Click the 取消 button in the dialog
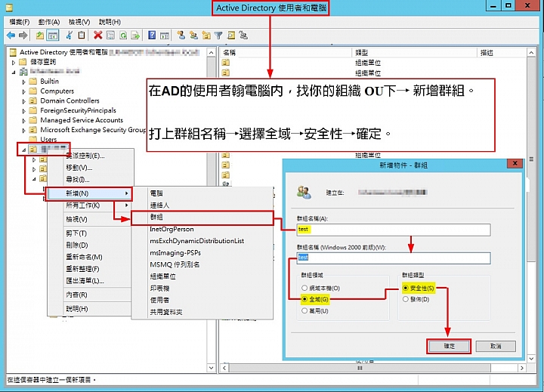The image size is (544, 392). 496,346
